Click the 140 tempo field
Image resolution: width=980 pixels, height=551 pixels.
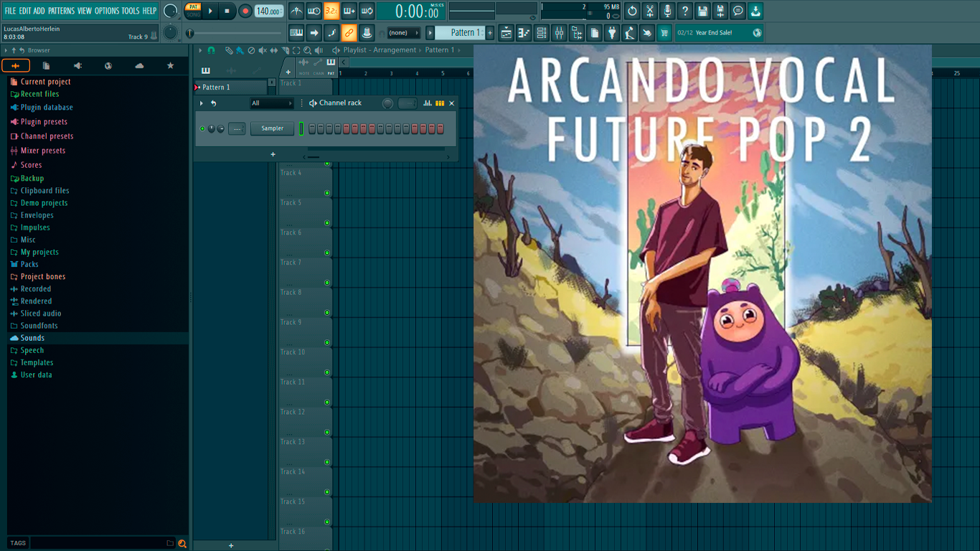tap(268, 11)
